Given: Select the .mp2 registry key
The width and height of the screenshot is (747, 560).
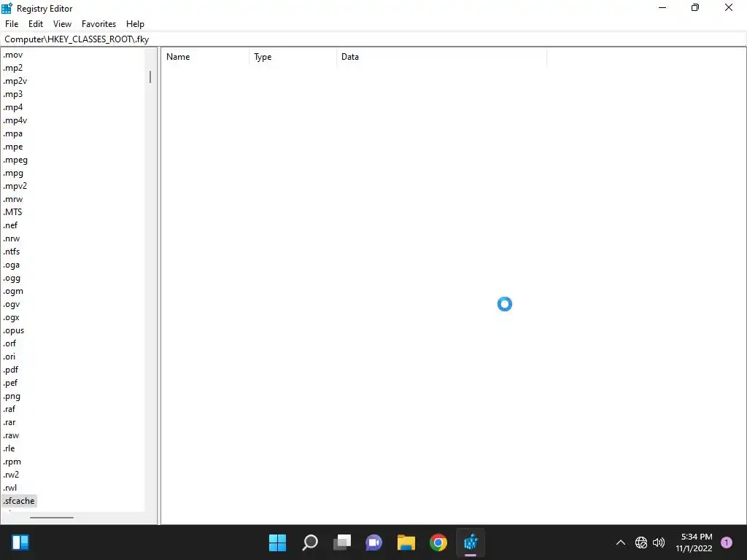Looking at the screenshot, I should pyautogui.click(x=13, y=68).
